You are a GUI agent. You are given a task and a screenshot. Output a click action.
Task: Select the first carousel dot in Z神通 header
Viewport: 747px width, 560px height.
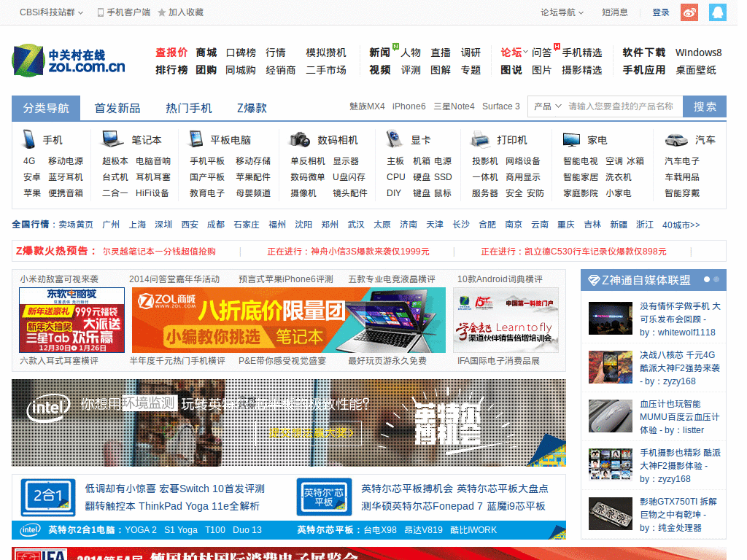point(707,279)
